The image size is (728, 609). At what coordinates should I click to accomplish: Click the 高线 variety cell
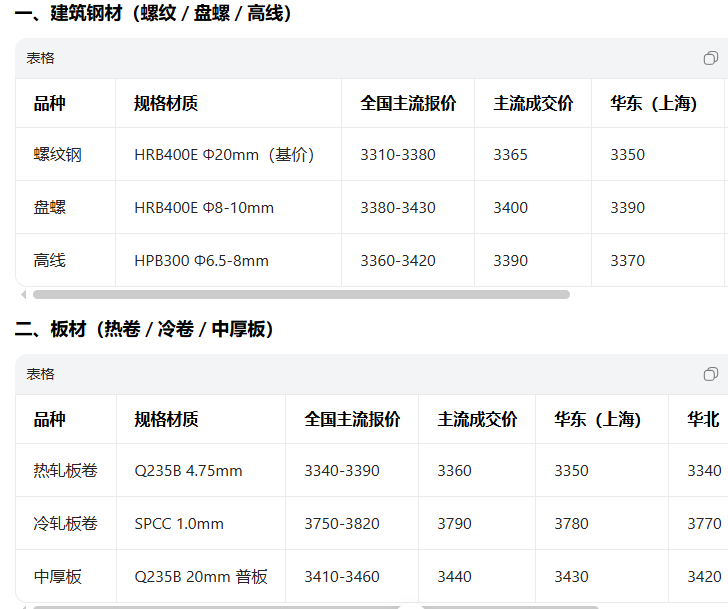point(49,261)
